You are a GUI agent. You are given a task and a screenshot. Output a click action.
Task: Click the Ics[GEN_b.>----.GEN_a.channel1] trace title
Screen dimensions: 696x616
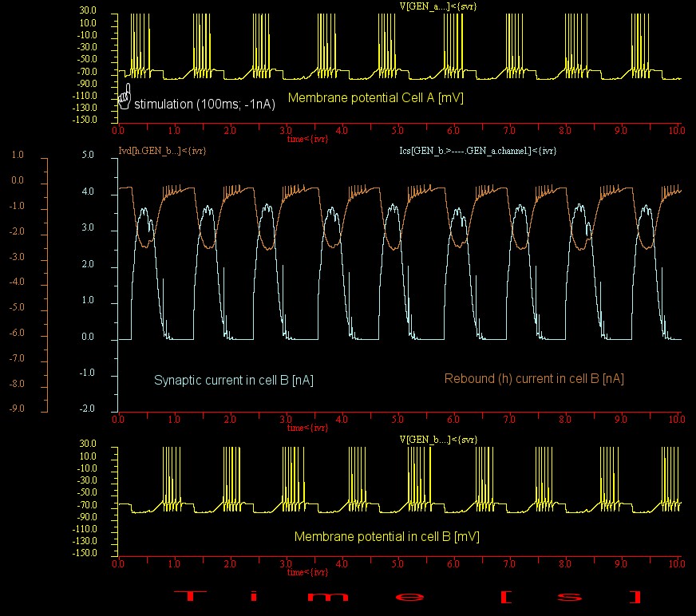pyautogui.click(x=477, y=150)
